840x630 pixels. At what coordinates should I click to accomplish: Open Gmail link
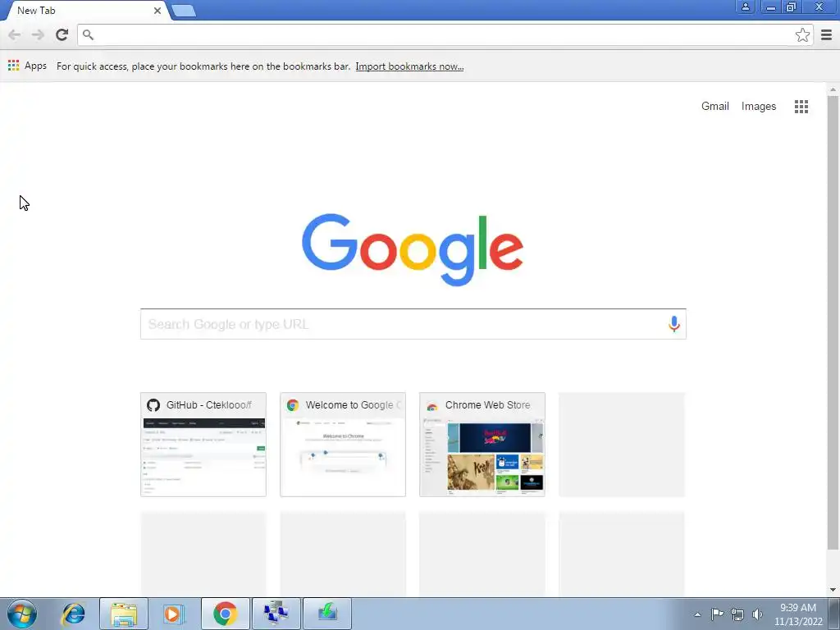714,106
